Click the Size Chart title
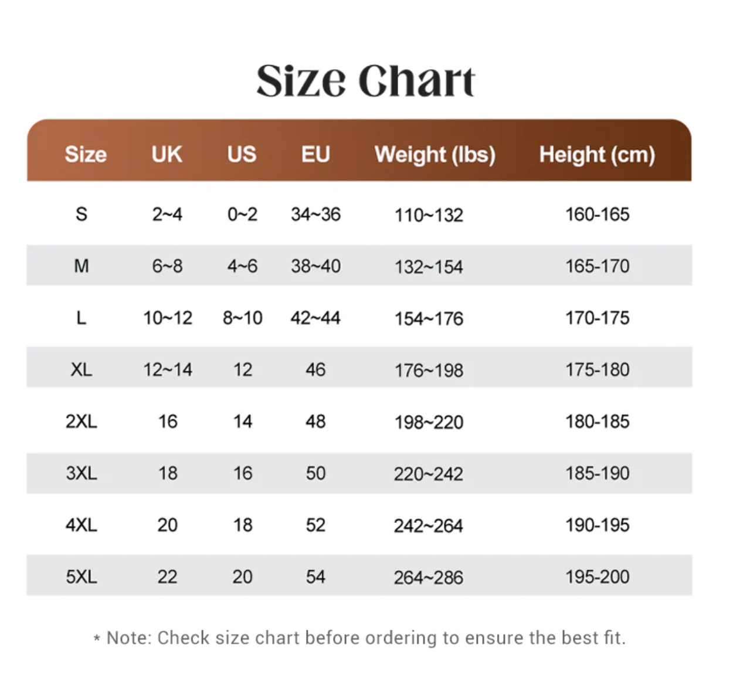The height and width of the screenshot is (700, 733). coord(366,80)
